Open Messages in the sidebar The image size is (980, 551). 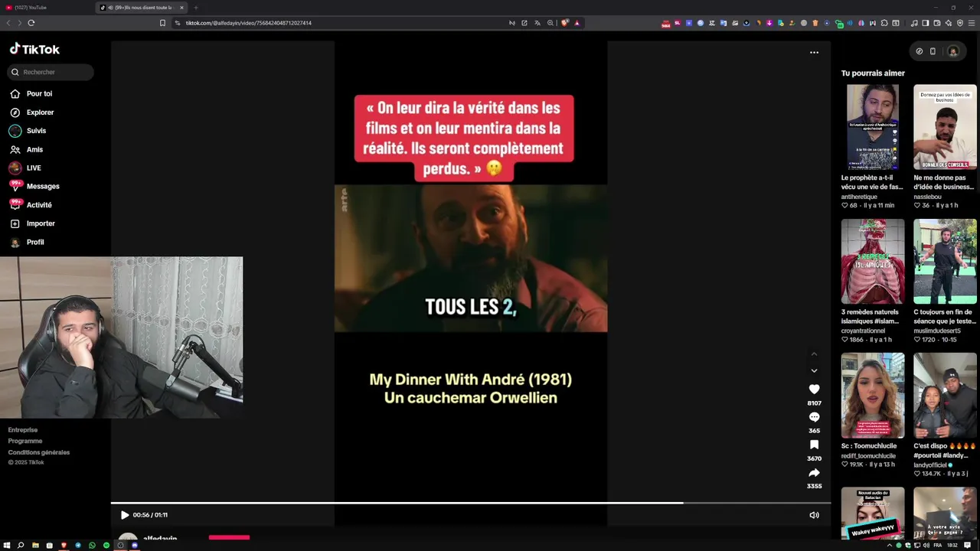[34, 186]
